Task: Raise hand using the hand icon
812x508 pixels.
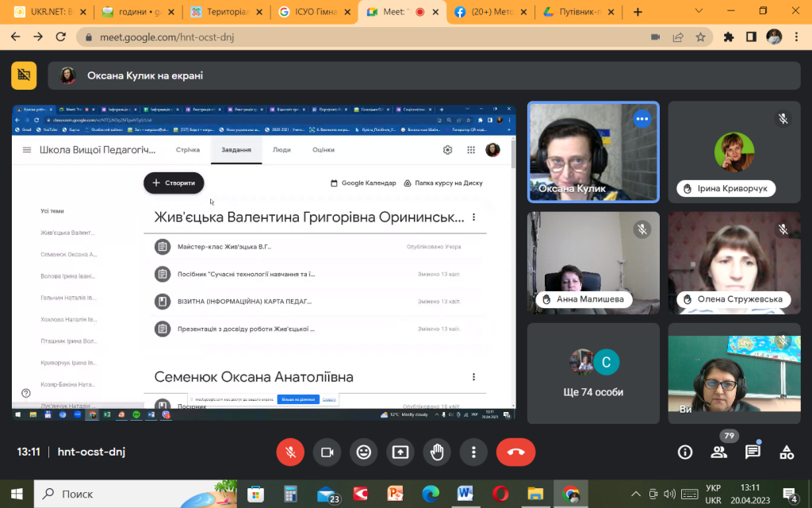Action: [437, 452]
